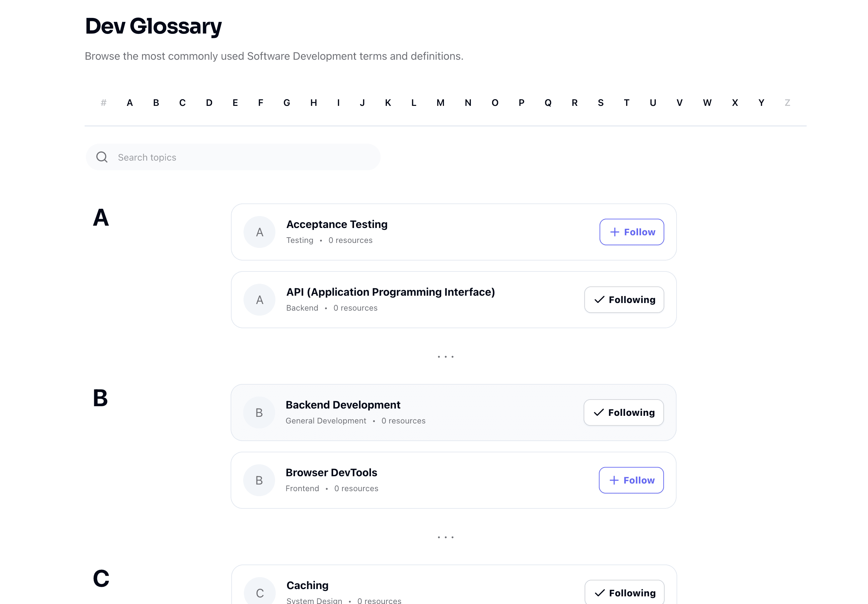Select letter W in the alphabet navigation
The width and height of the screenshot is (868, 604).
[x=707, y=103]
